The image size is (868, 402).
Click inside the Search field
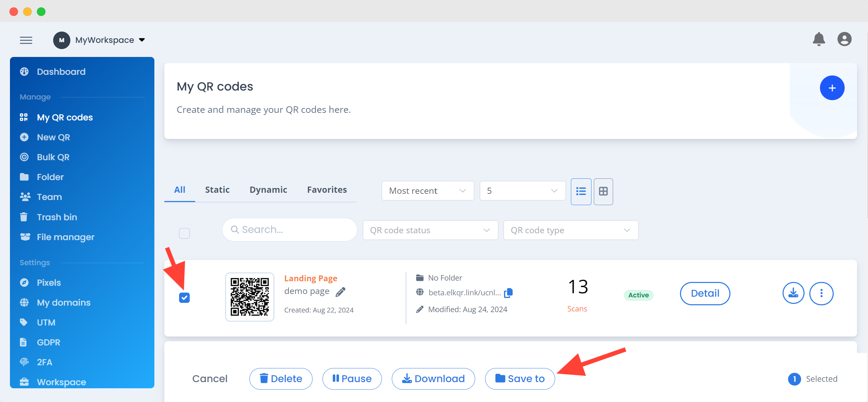tap(289, 229)
